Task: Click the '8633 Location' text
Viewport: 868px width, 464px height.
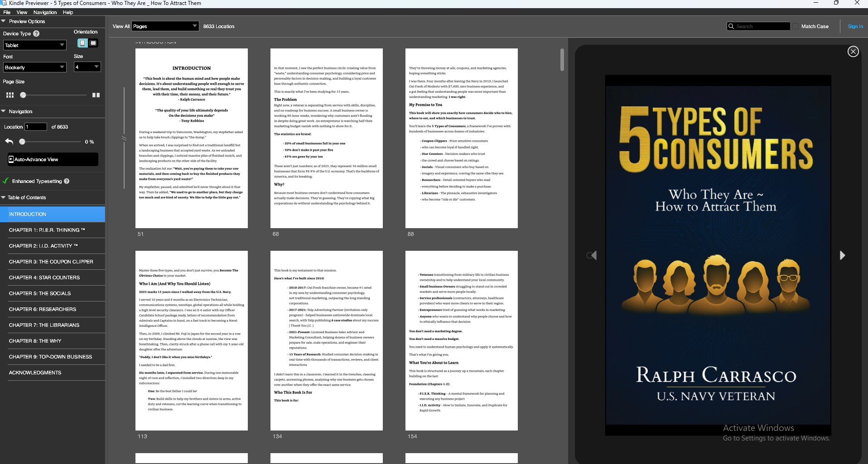Action: (219, 26)
